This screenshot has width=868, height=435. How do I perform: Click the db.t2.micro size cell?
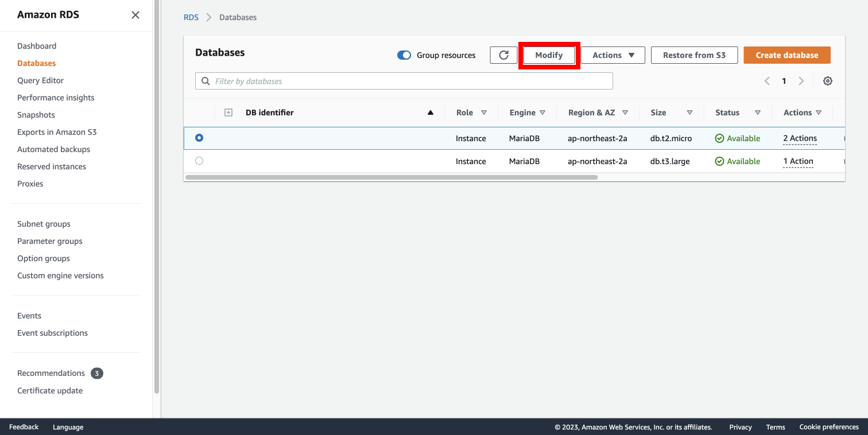click(x=671, y=138)
